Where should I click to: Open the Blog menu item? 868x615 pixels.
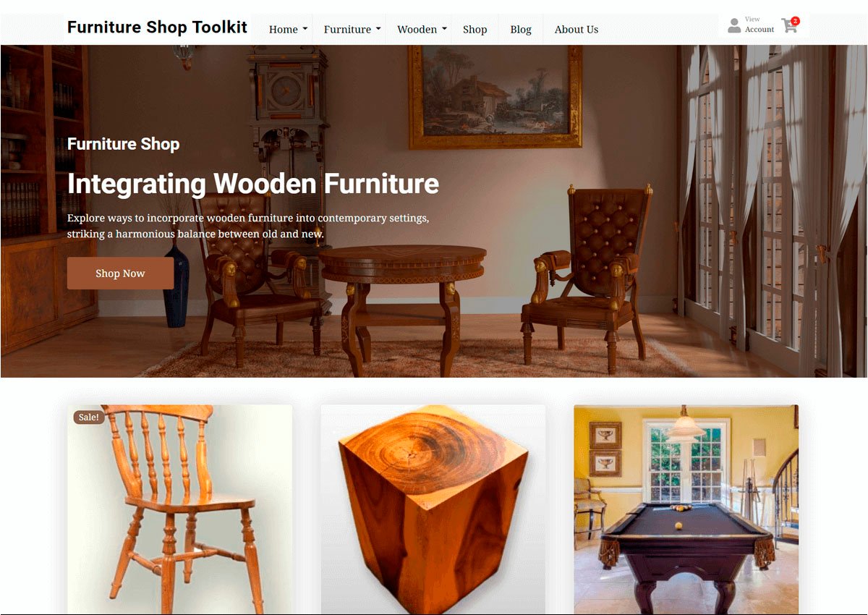pyautogui.click(x=521, y=29)
